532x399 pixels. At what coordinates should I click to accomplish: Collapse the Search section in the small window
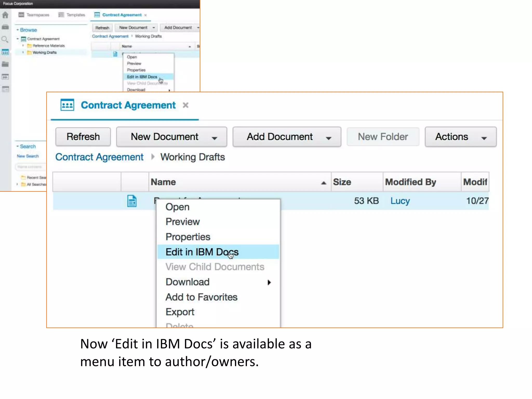(x=18, y=146)
